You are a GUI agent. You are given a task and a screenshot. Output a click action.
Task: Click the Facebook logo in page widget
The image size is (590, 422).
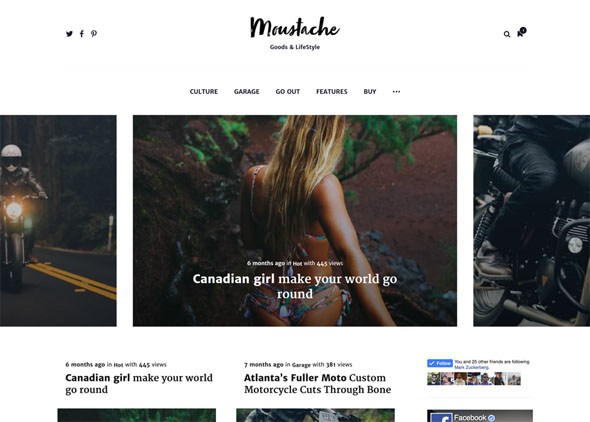tap(441, 417)
